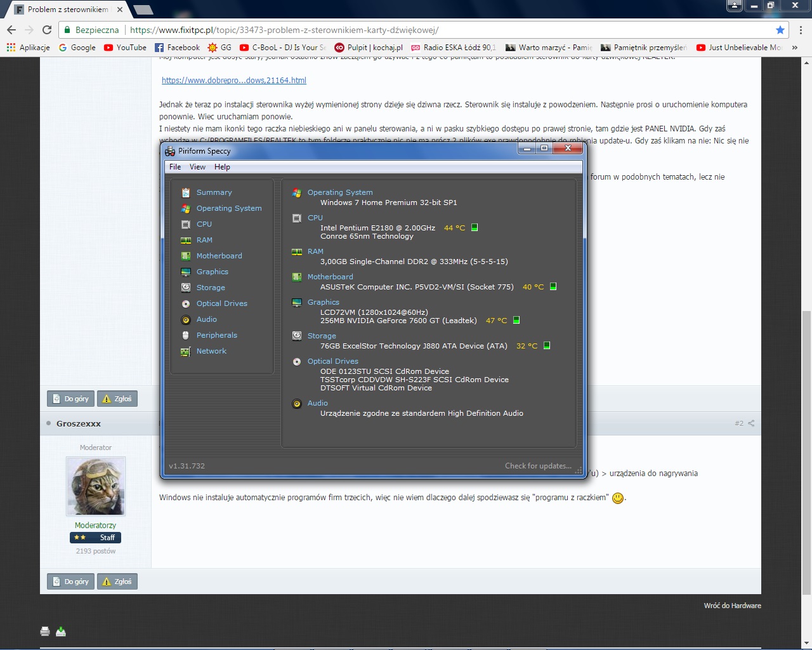Click the motherboard temperature green indicator
This screenshot has height=650, width=812.
553,286
